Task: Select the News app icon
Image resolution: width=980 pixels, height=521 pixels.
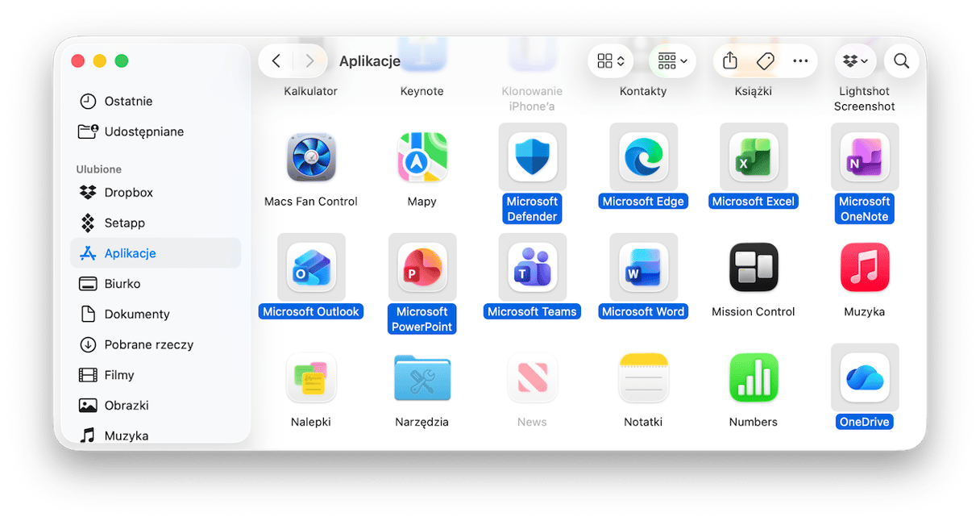Action: [x=533, y=378]
